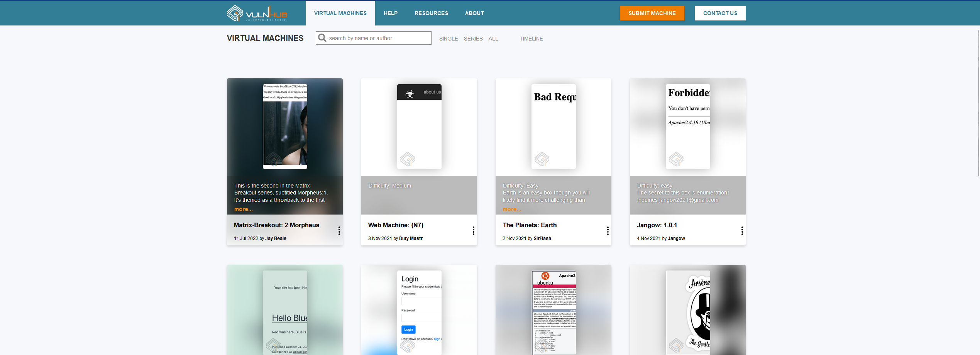Open options menu for Jangow: 1.0.1
The width and height of the screenshot is (980, 355).
click(x=742, y=231)
